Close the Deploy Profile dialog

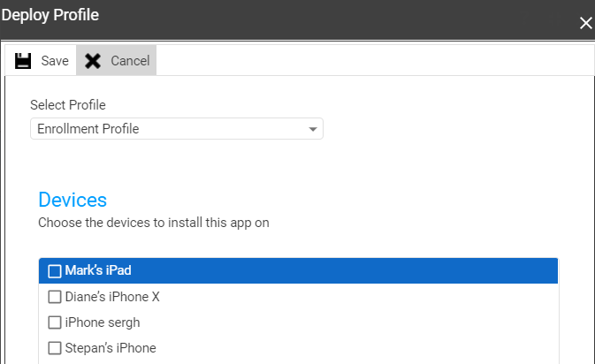click(x=585, y=23)
